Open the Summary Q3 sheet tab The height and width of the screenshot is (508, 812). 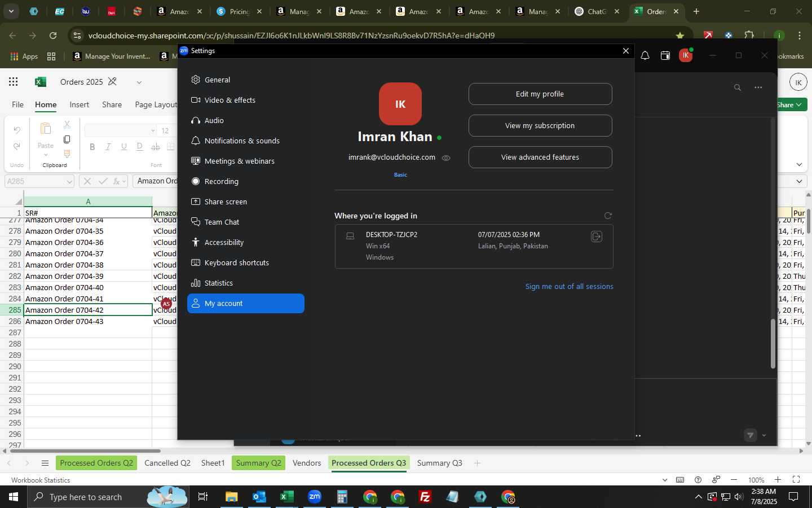(439, 463)
